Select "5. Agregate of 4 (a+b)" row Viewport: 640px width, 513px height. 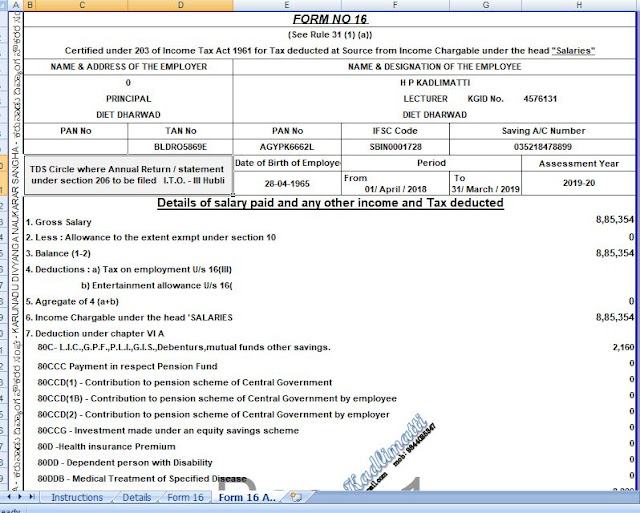click(x=72, y=302)
